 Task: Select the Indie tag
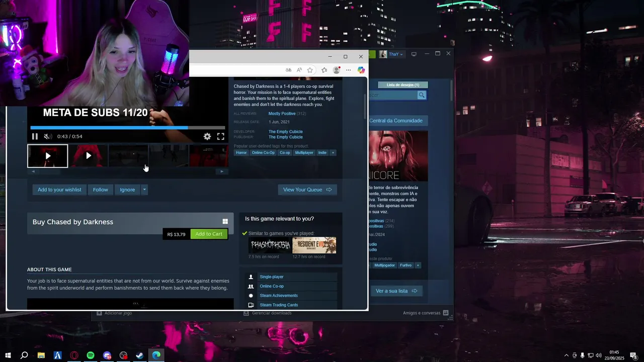(x=323, y=152)
